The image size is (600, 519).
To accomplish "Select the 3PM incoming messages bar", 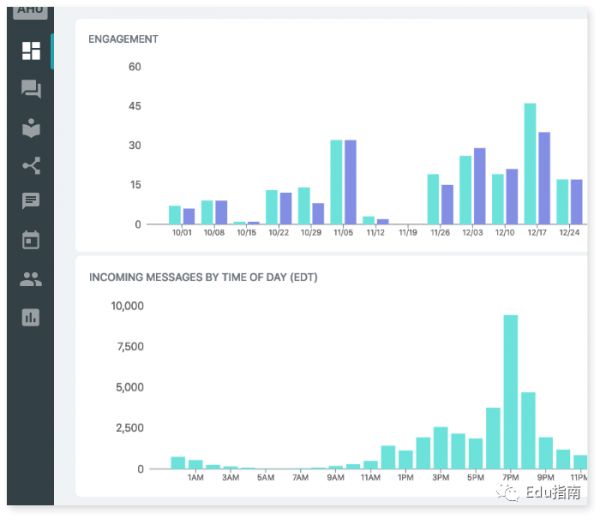I will [x=440, y=448].
